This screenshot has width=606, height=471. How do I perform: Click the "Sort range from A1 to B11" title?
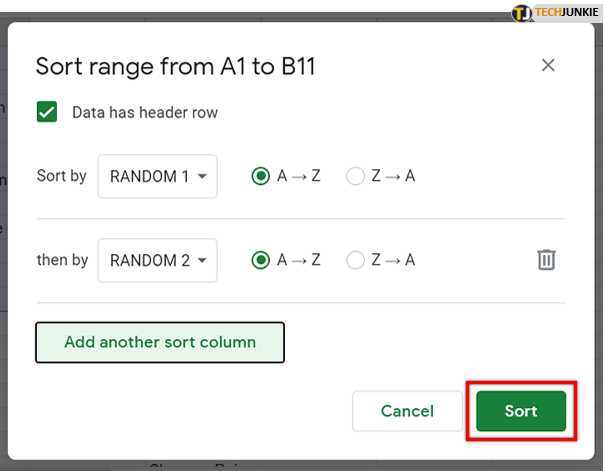[x=176, y=67]
